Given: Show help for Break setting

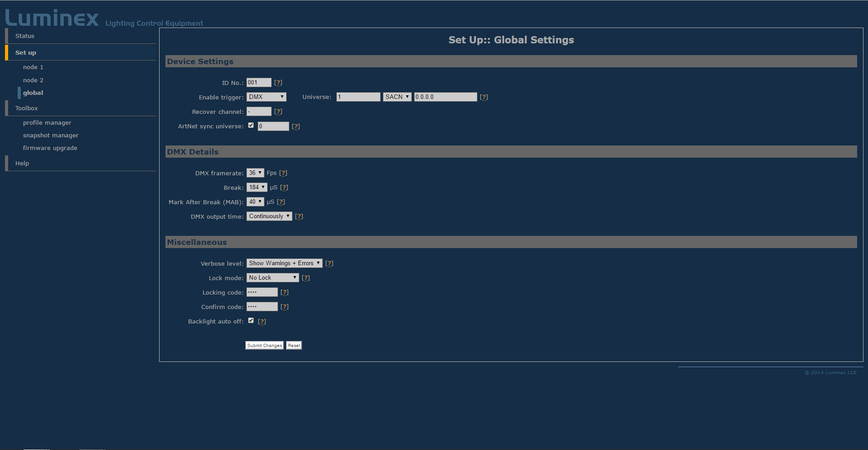Looking at the screenshot, I should point(284,187).
